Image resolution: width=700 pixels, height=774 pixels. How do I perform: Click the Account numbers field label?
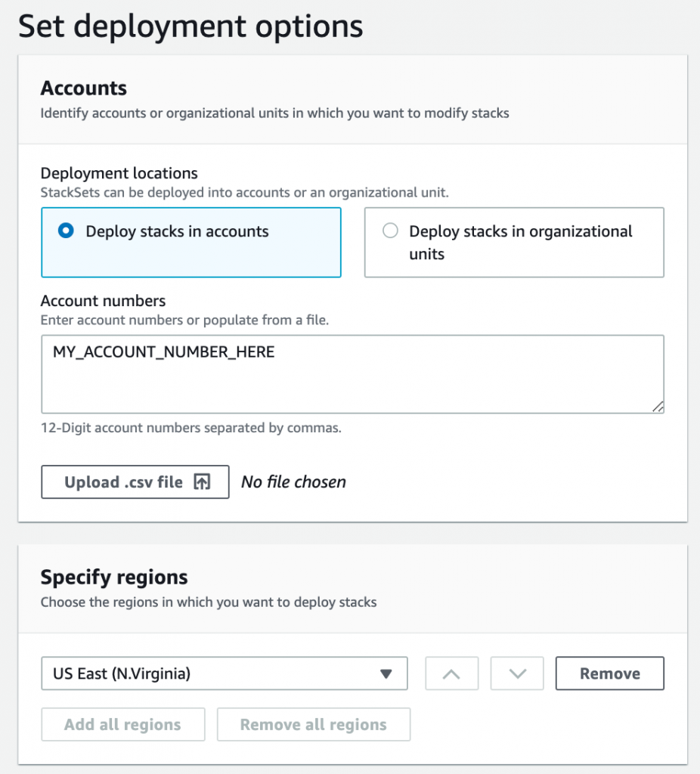click(x=103, y=301)
